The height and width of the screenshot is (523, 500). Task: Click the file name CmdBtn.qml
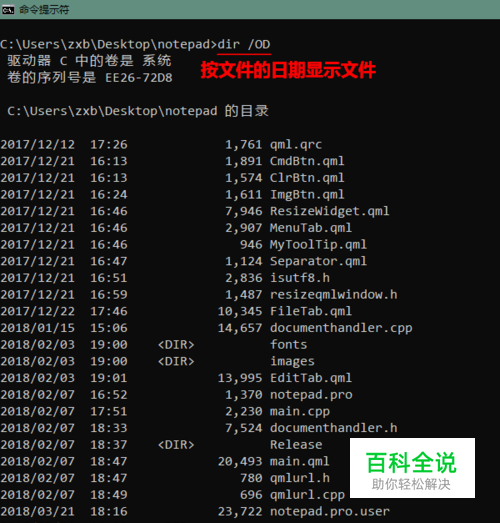click(307, 161)
